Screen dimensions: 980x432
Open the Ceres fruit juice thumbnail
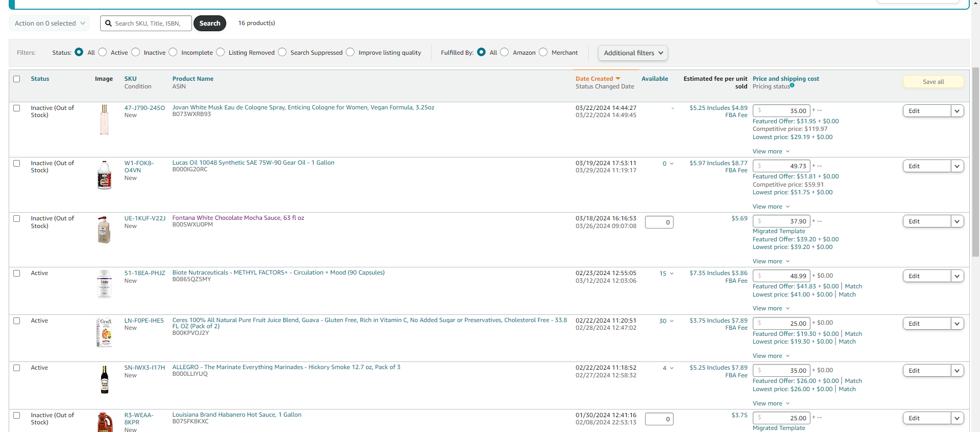click(104, 332)
